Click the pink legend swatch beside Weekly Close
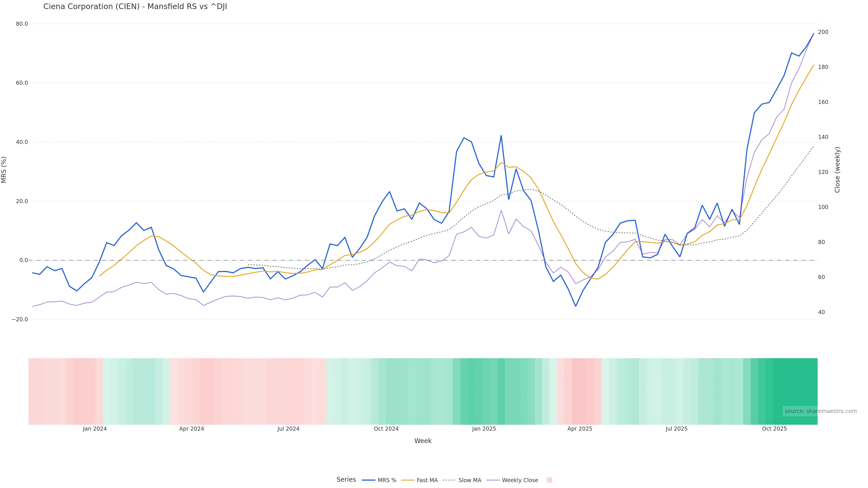Screen dimensions: 868x488 click(549, 480)
